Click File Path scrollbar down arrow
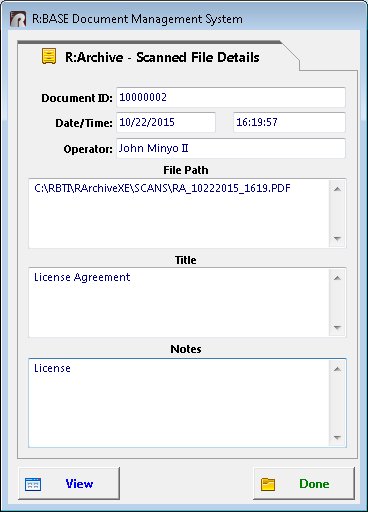This screenshot has width=368, height=512. (x=337, y=238)
